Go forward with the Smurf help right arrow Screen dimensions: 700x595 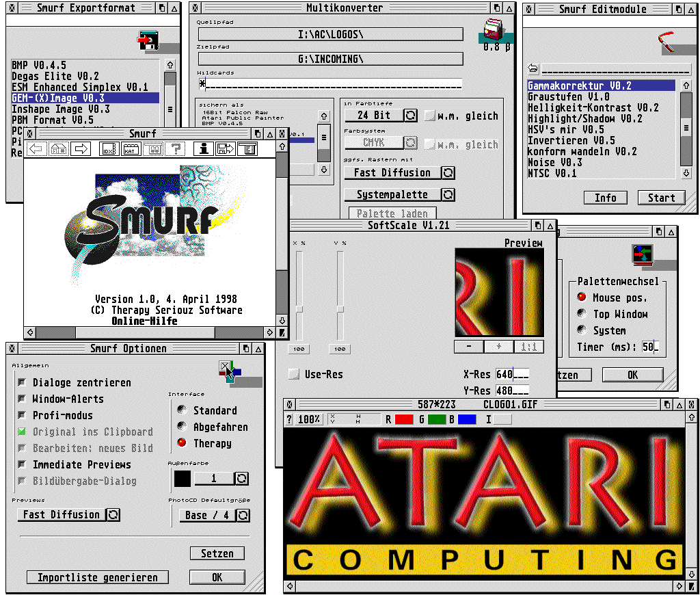(81, 149)
